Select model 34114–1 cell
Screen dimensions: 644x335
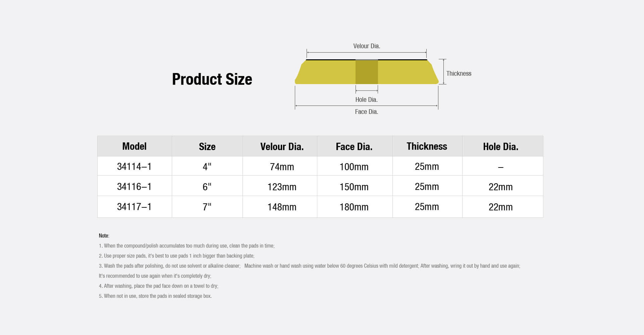[134, 166]
